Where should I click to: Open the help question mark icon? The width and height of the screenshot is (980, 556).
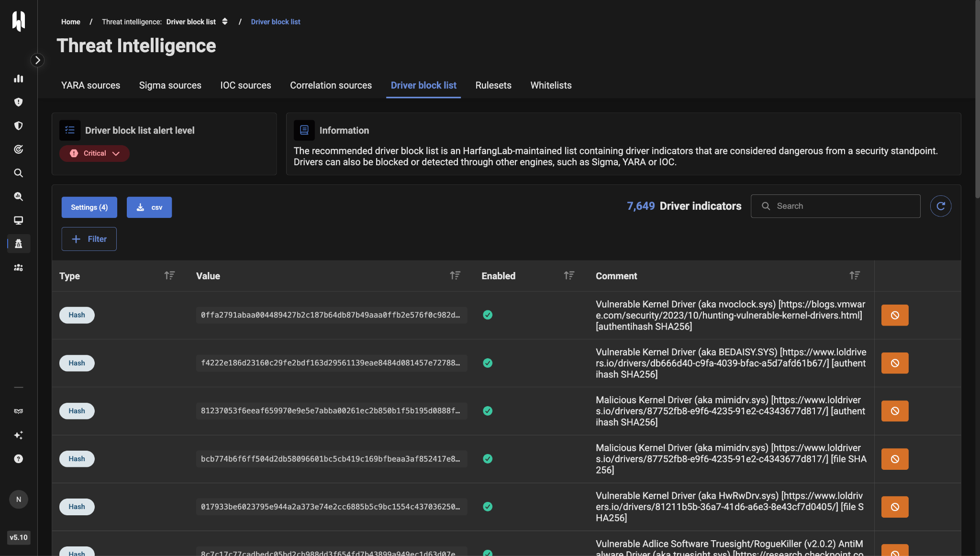[19, 459]
